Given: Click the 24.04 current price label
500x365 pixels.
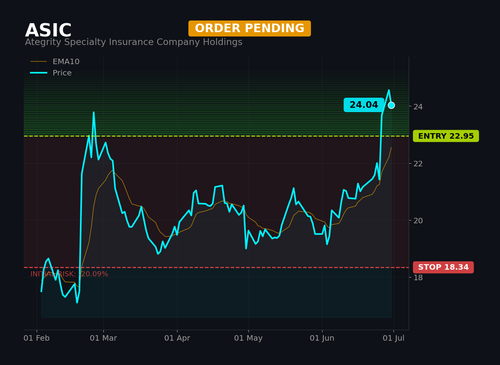Looking at the screenshot, I should 364,105.
